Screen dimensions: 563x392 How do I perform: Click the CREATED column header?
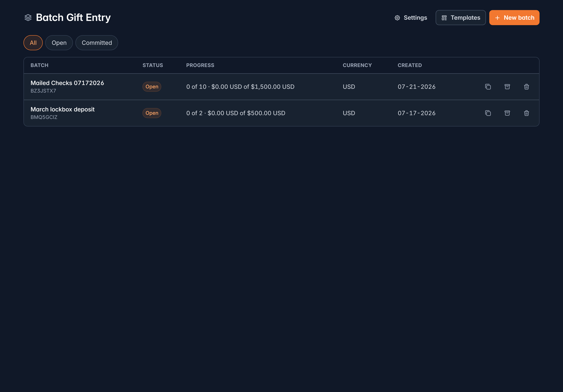click(x=410, y=65)
